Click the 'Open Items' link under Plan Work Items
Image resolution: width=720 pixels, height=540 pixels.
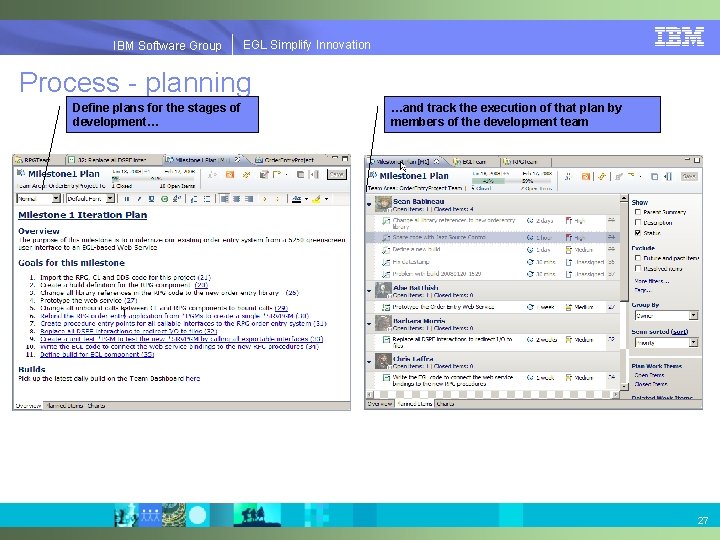649,375
